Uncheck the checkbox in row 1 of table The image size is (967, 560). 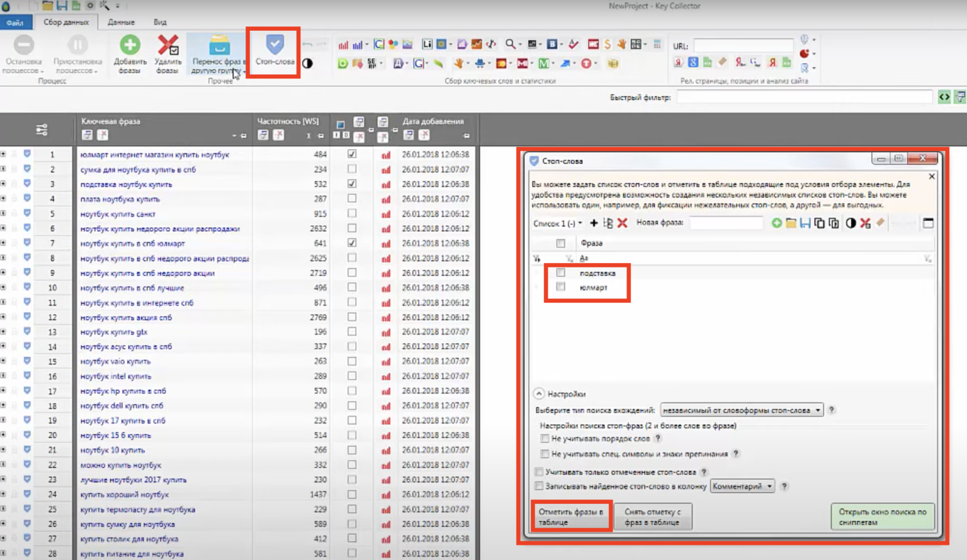pos(352,154)
